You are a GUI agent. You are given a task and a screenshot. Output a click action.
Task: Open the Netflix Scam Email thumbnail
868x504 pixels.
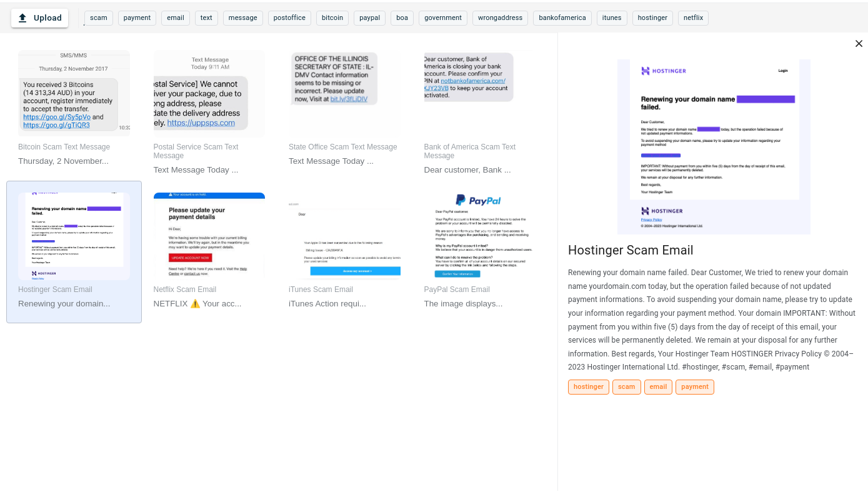[209, 236]
